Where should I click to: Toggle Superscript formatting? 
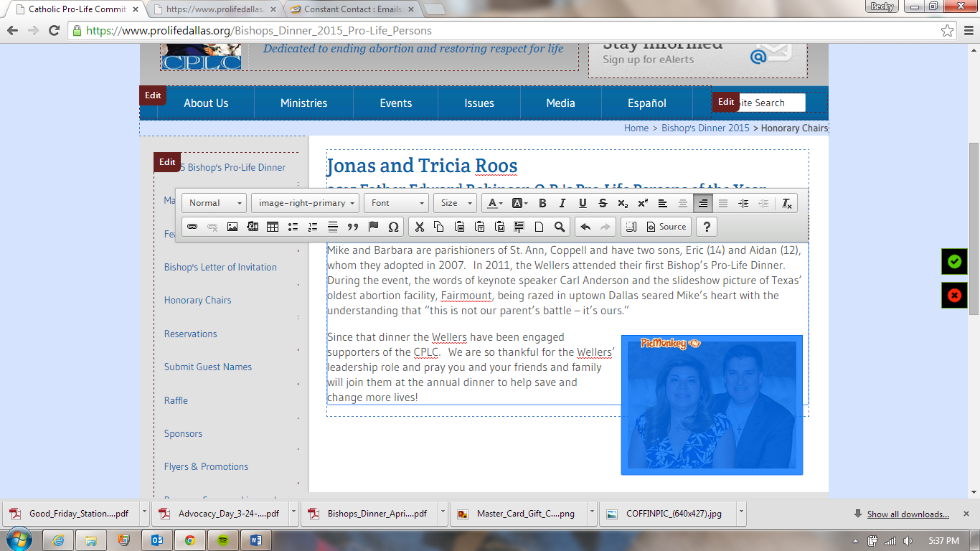coord(643,203)
